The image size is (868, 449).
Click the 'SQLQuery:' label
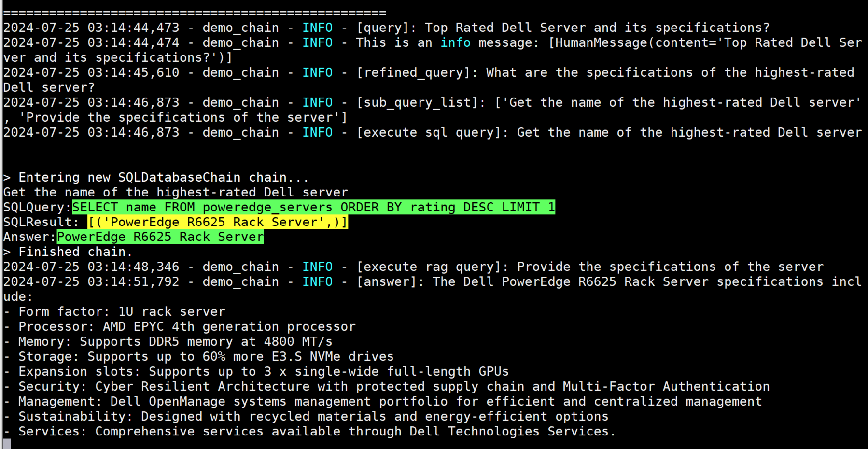tap(37, 208)
